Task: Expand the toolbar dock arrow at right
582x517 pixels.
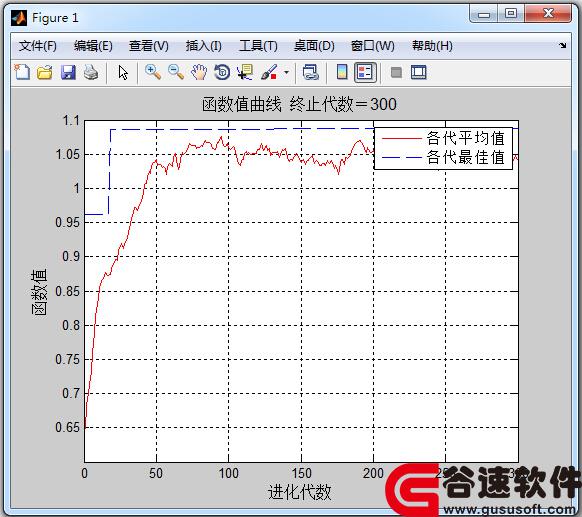Action: point(563,46)
